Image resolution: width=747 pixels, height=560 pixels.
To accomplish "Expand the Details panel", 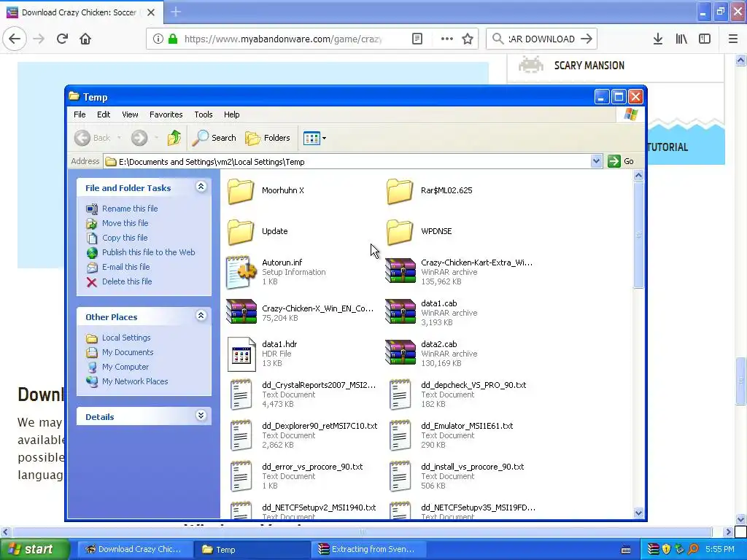I will (x=201, y=416).
